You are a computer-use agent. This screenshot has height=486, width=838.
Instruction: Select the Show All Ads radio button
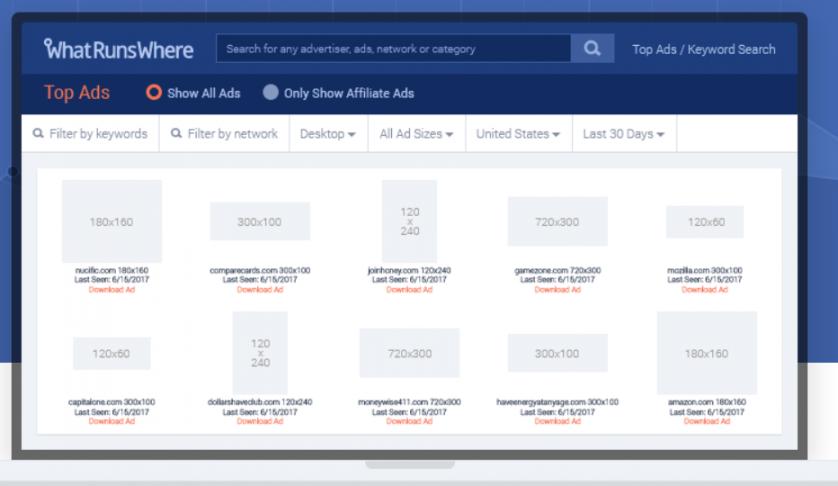pyautogui.click(x=154, y=93)
